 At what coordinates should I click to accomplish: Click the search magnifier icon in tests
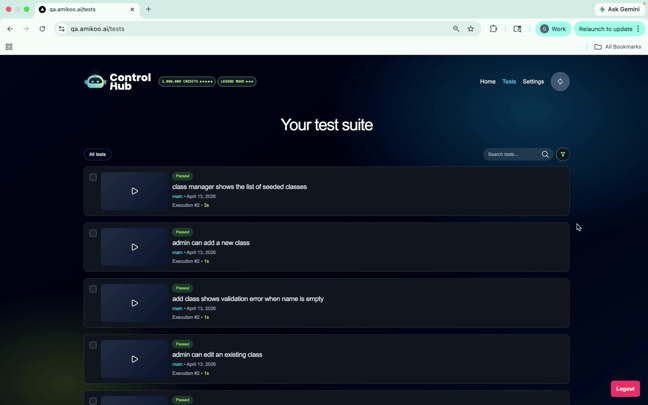coord(545,154)
